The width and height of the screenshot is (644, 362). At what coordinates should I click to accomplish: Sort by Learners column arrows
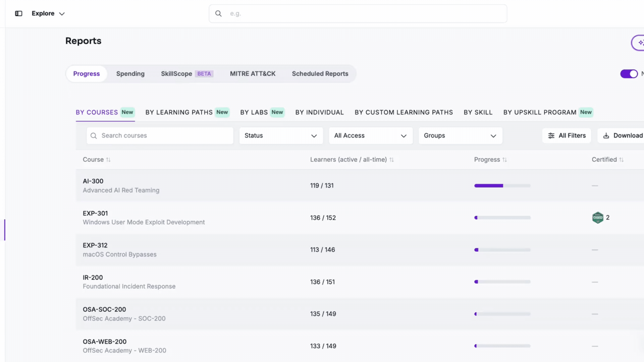point(391,160)
